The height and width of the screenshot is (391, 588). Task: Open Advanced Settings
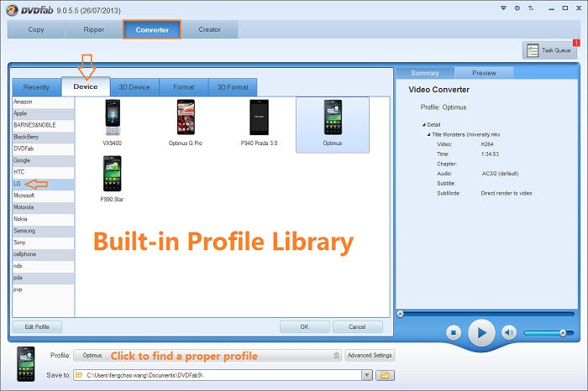pyautogui.click(x=370, y=356)
